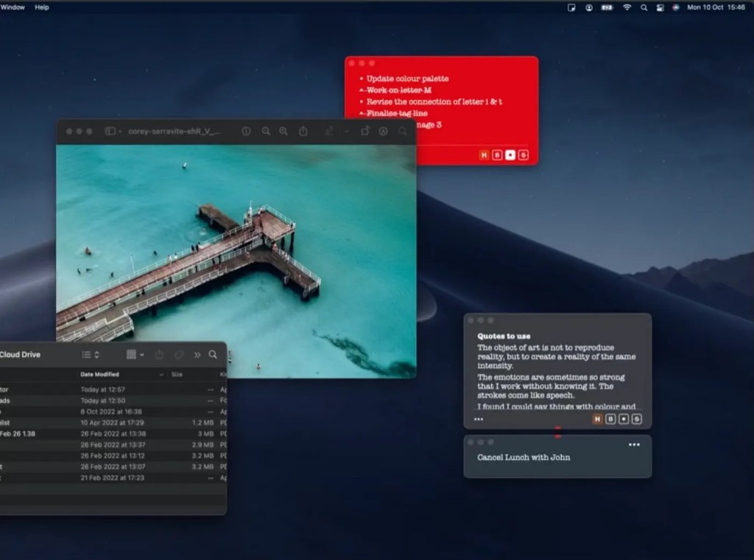Zoom in on the image in Preview
The height and width of the screenshot is (560, 754).
click(x=283, y=131)
